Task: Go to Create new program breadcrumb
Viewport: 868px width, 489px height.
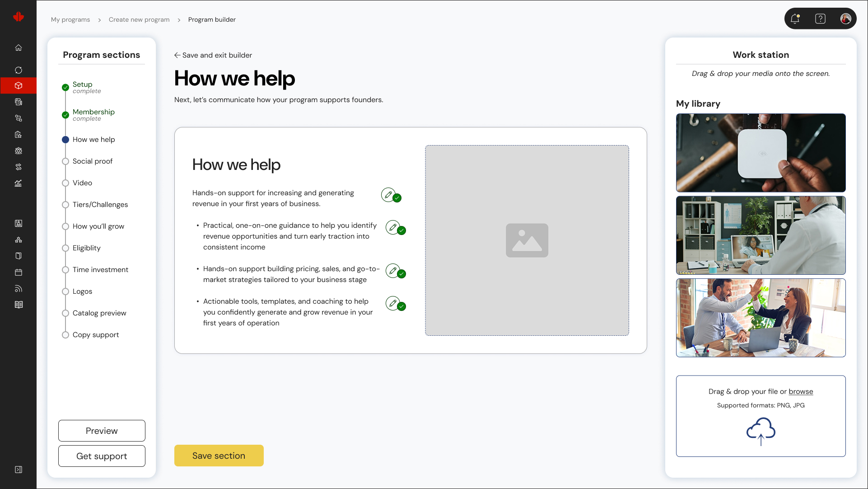Action: [x=139, y=20]
